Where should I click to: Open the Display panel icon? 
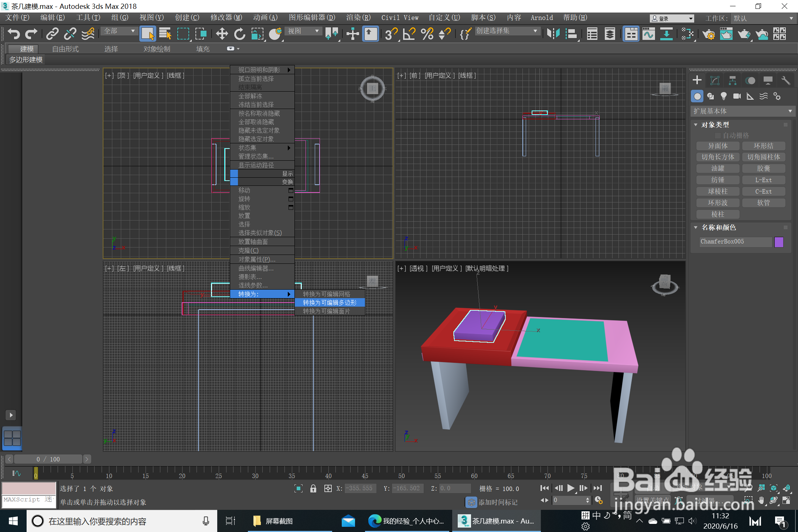[x=768, y=80]
